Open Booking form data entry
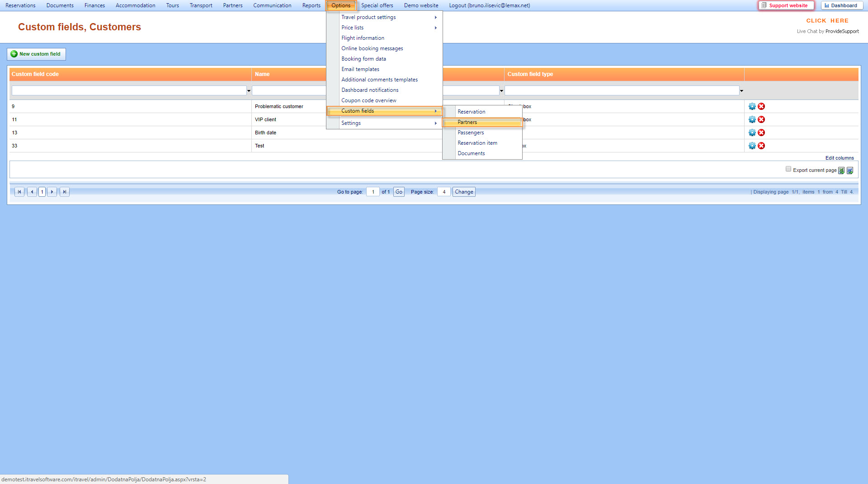868x484 pixels. pyautogui.click(x=384, y=59)
